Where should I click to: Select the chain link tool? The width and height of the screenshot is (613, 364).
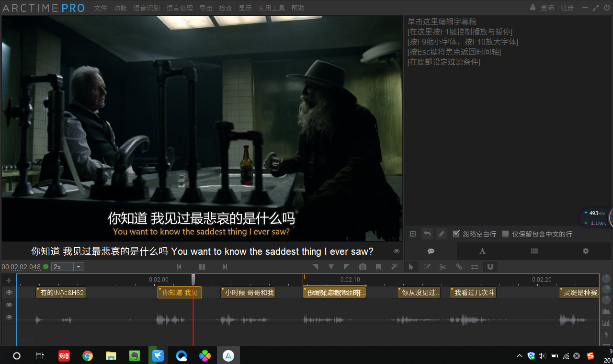click(x=459, y=267)
